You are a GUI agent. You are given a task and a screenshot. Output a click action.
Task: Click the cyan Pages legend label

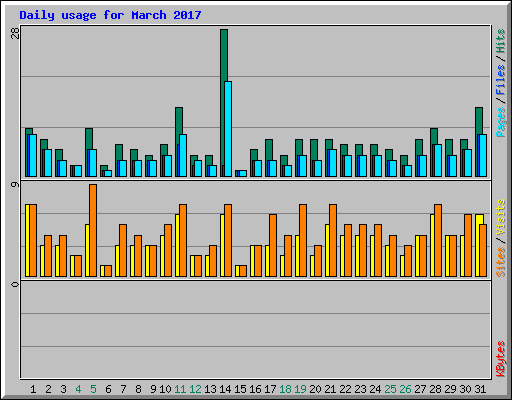[x=500, y=122]
